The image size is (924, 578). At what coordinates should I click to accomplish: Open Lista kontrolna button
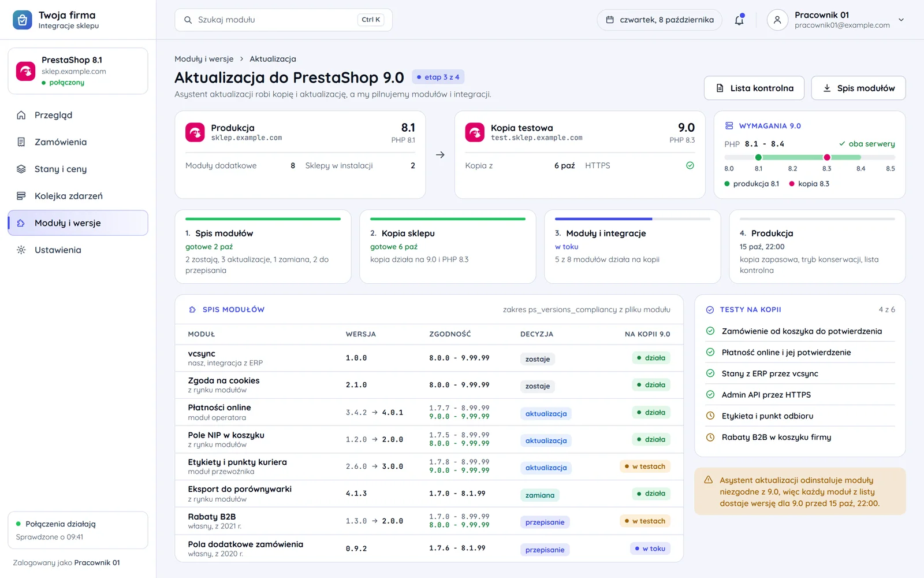click(754, 88)
